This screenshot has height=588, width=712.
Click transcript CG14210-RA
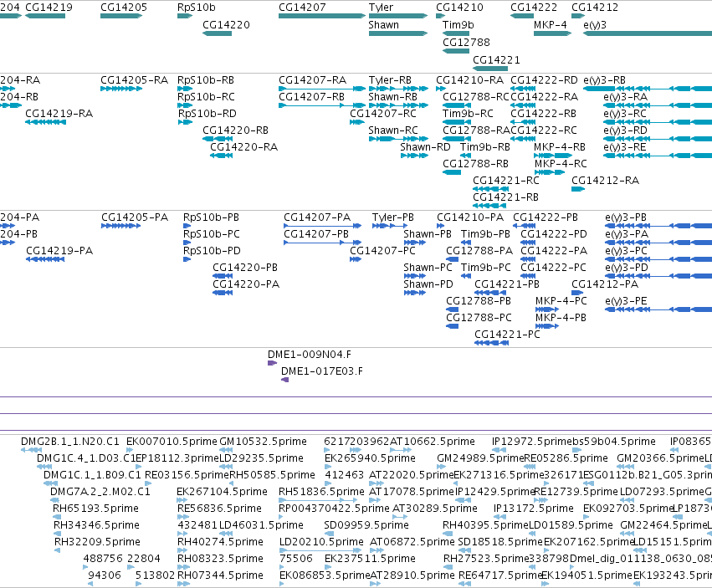click(x=470, y=80)
